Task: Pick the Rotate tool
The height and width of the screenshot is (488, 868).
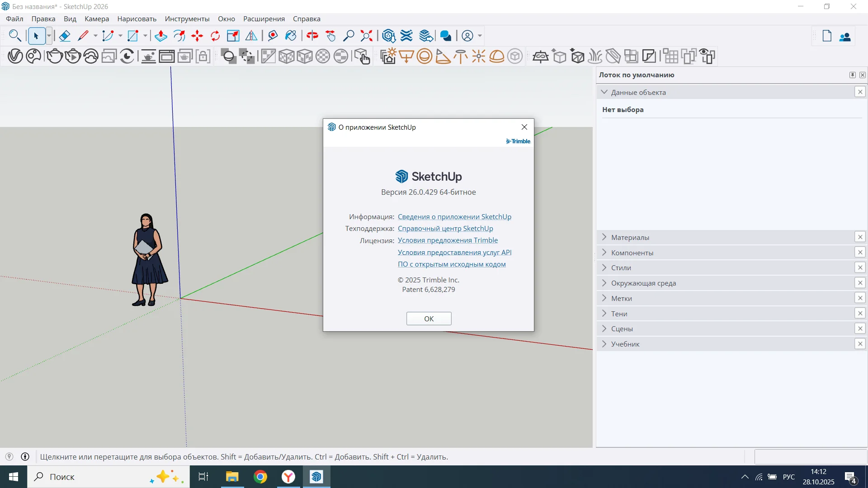Action: coord(215,36)
